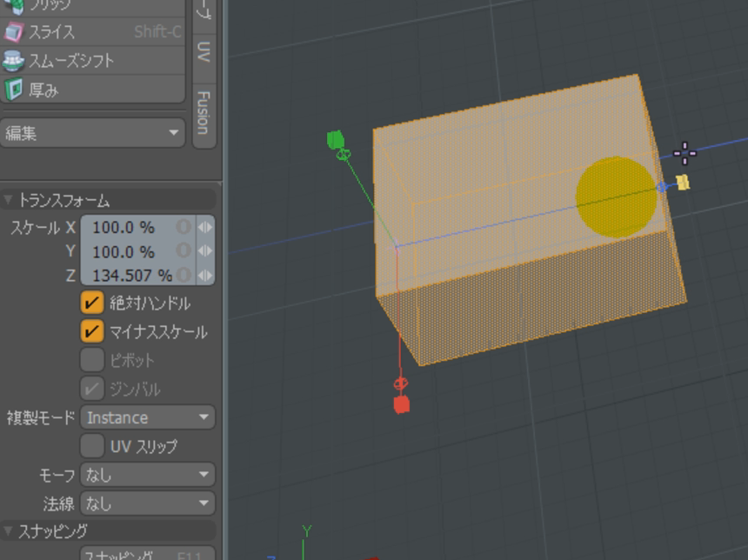Switch to the UV vertical tab

click(x=204, y=51)
